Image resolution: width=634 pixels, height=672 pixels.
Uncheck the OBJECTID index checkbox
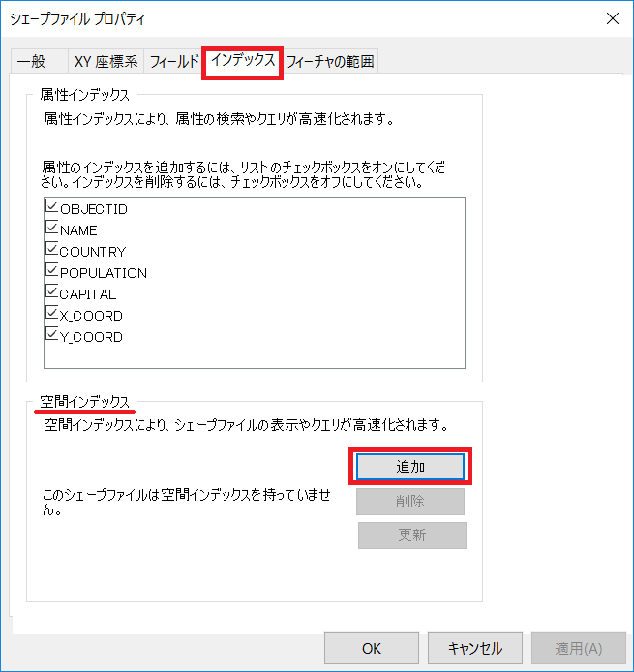coord(51,206)
